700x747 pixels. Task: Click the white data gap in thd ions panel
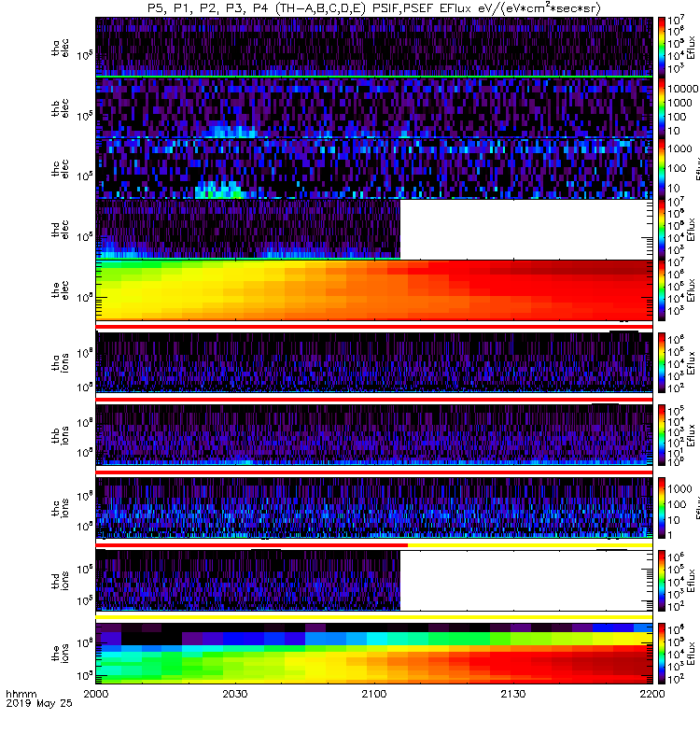coord(526,581)
